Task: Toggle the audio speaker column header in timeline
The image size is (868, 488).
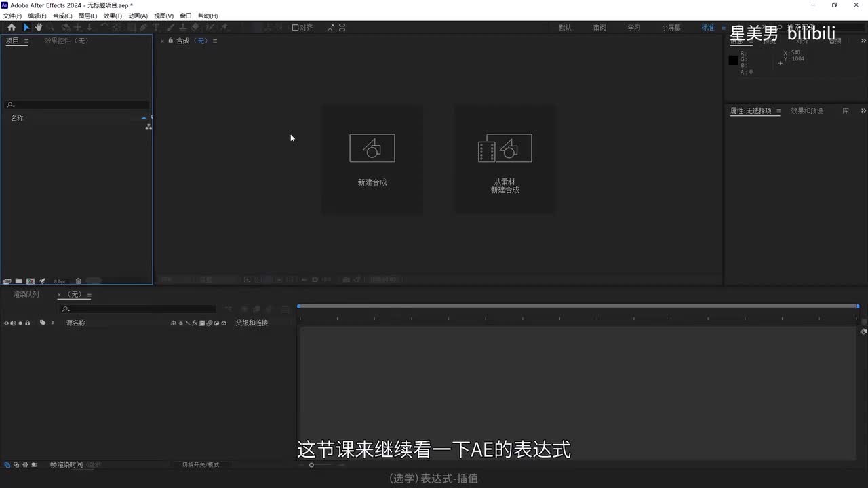Action: pos(14,323)
